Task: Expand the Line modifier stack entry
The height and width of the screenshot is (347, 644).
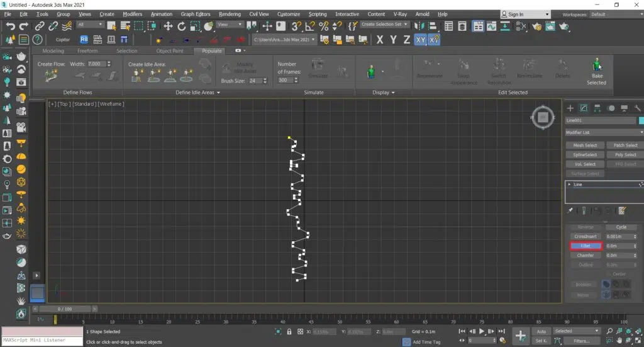Action: [569, 185]
